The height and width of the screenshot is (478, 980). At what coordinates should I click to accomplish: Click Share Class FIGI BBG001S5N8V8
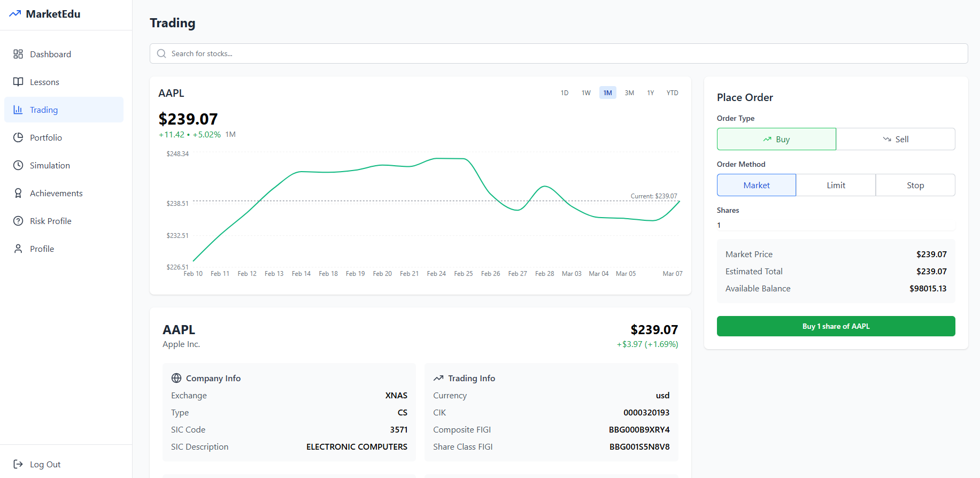(x=639, y=447)
